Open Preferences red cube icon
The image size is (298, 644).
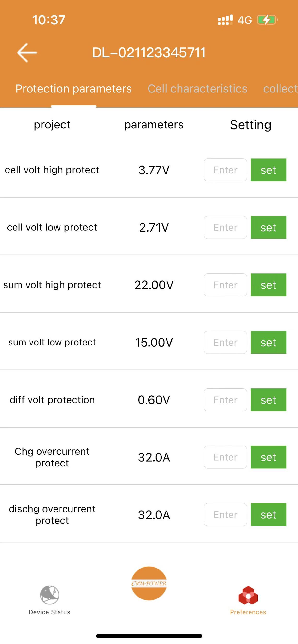pyautogui.click(x=248, y=595)
